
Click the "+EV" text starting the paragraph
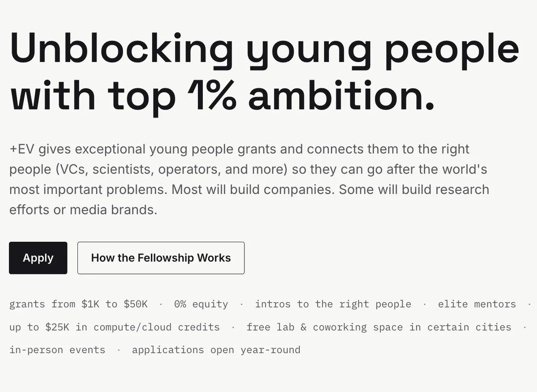22,149
